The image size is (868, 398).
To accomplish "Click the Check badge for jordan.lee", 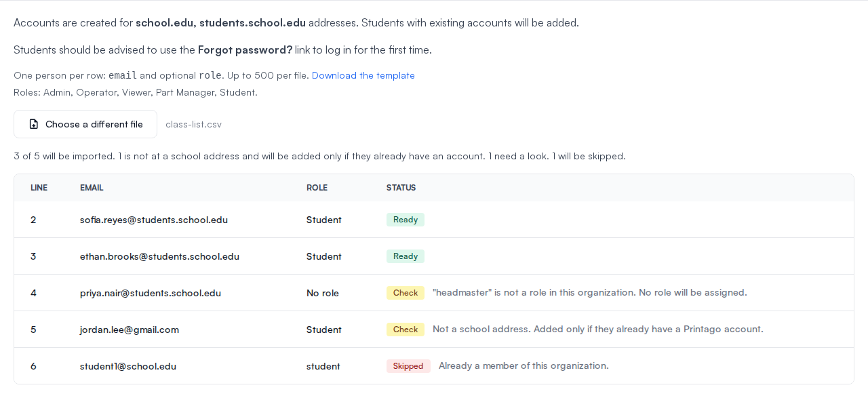I will point(406,330).
